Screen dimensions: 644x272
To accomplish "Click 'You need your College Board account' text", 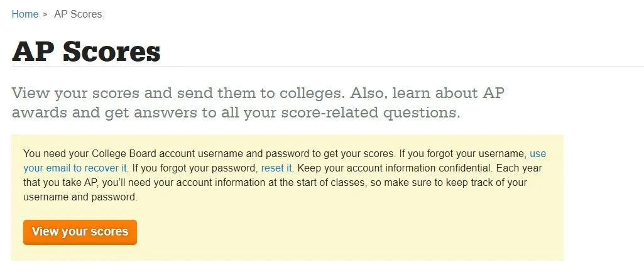I will coord(109,154).
